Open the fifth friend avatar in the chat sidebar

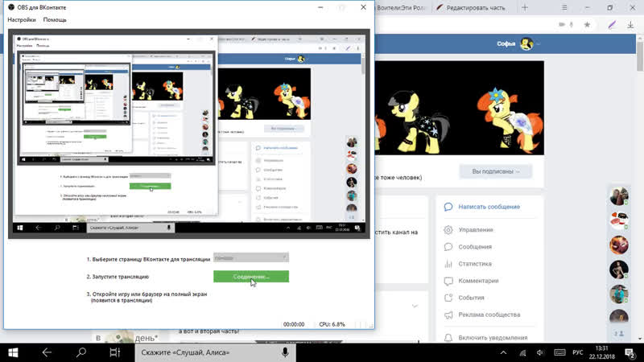619,294
